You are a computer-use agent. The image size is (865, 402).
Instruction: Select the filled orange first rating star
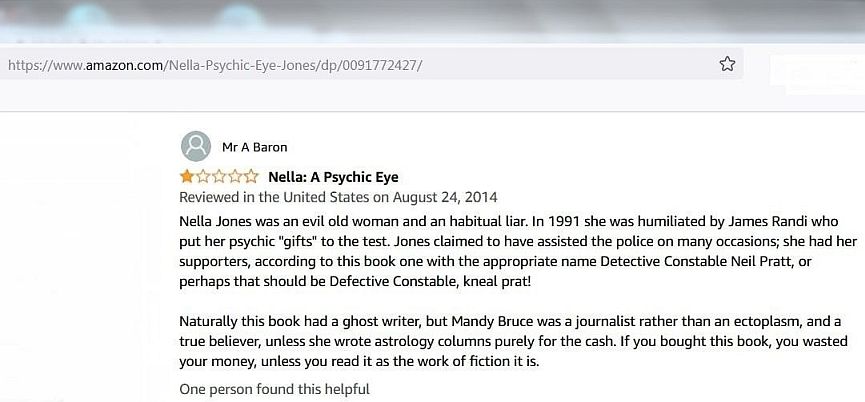[x=186, y=176]
